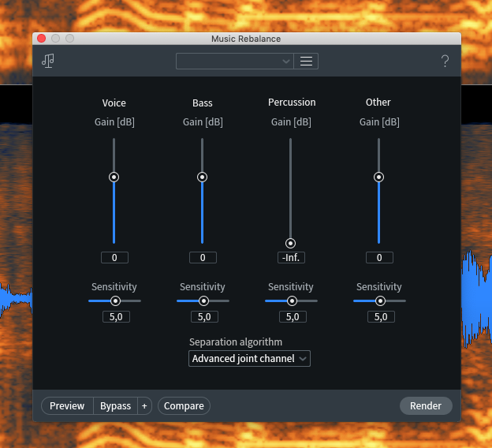Click the Percussion column label
492x448 pixels.
(292, 103)
